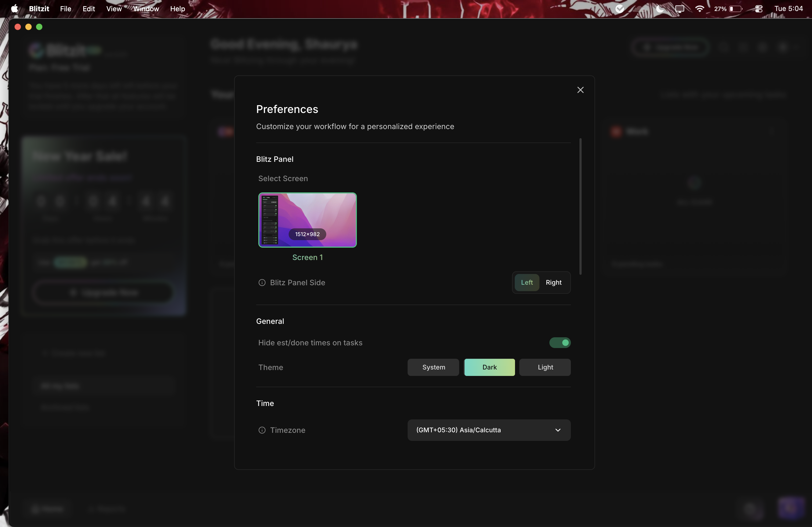Open the screen mirroring display icon
The image size is (812, 527).
click(x=680, y=9)
